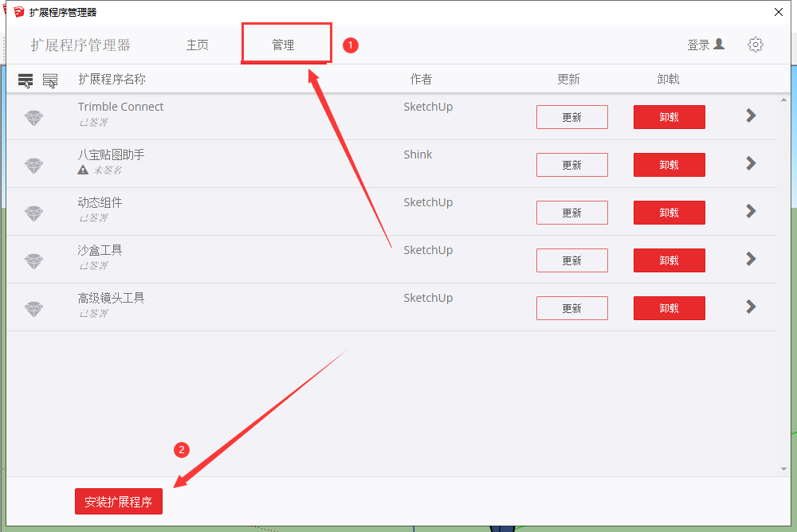
Task: Click the 扩展程序名称 column header
Action: click(x=112, y=80)
